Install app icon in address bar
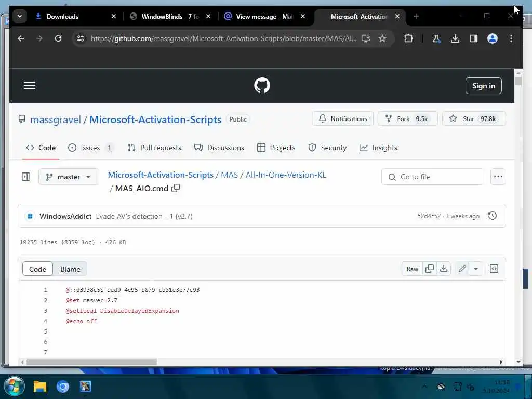532x399 pixels. pyautogui.click(x=366, y=38)
